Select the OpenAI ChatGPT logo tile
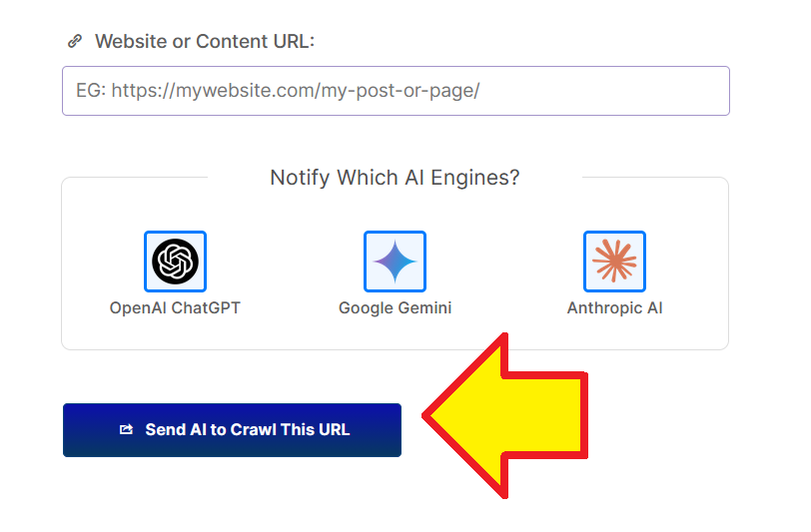 point(175,262)
